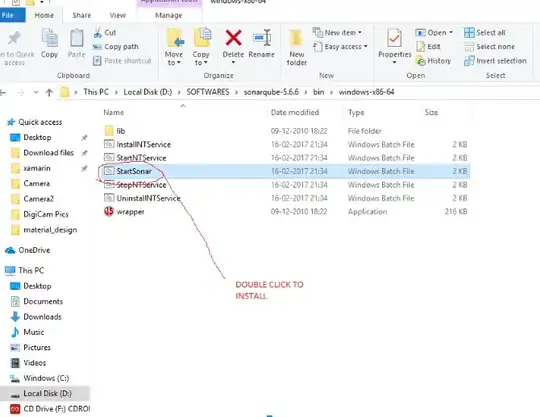
Task: Click the Paste clipboard icon
Action: tap(76, 38)
